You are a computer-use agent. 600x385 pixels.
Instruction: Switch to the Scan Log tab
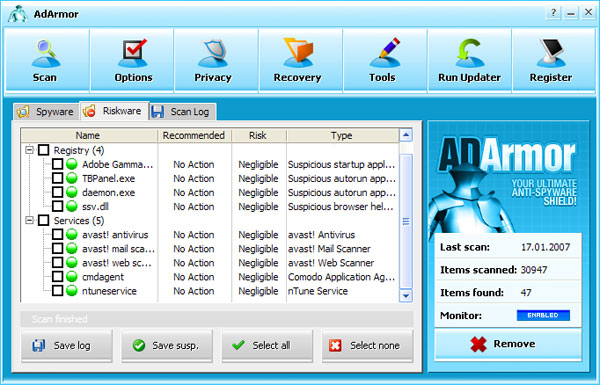tap(183, 112)
